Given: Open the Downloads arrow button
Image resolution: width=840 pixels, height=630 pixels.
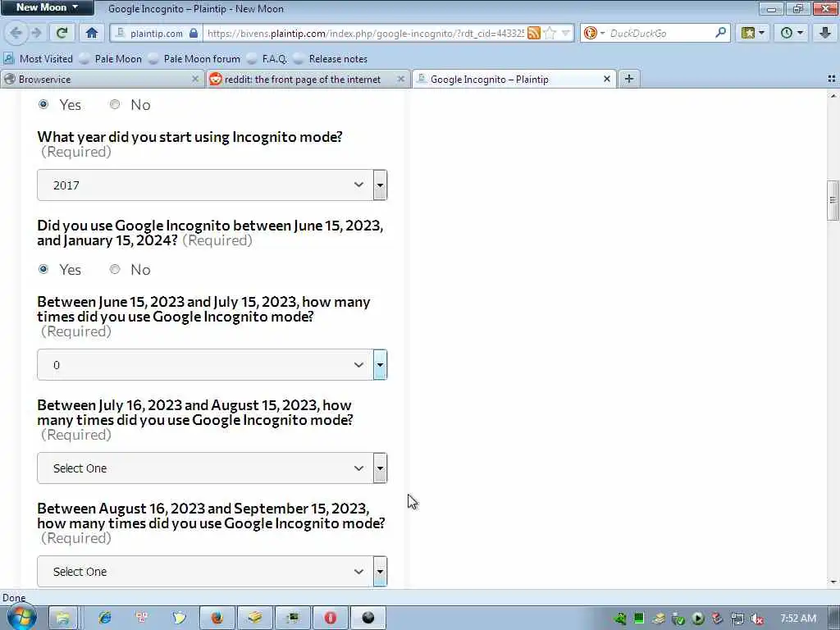Looking at the screenshot, I should tap(824, 33).
